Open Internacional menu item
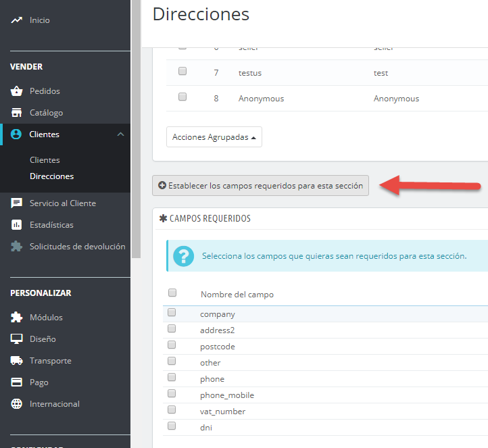Viewport: 488px width, 448px height. pyautogui.click(x=55, y=404)
